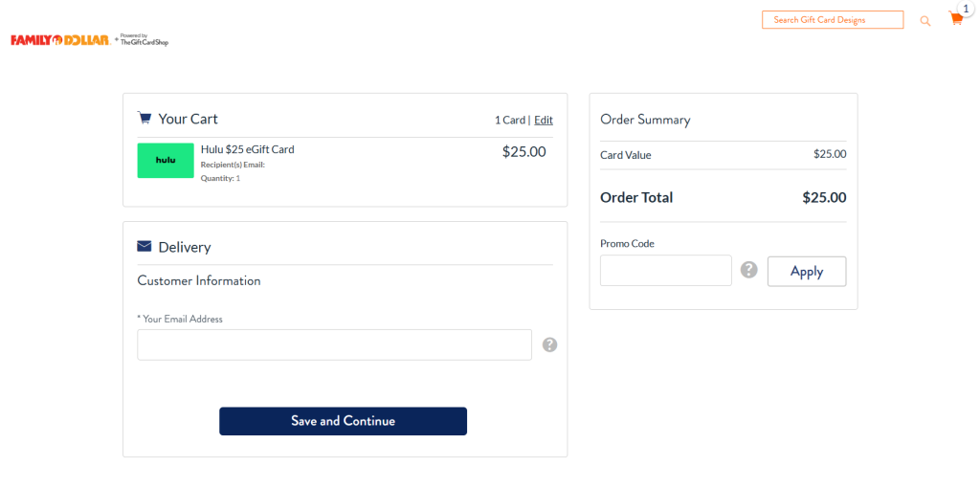Click the search magnifier icon

924,20
